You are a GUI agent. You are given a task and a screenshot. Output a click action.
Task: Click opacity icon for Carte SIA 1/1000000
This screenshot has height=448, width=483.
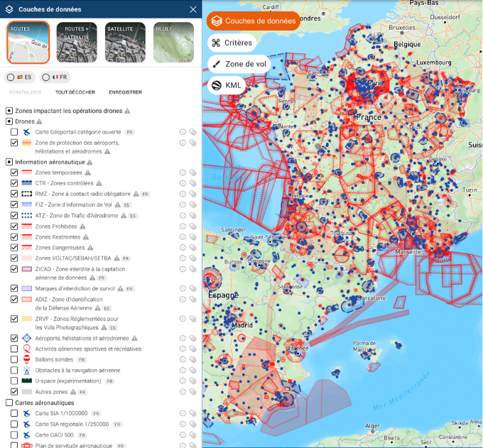pyautogui.click(x=192, y=413)
